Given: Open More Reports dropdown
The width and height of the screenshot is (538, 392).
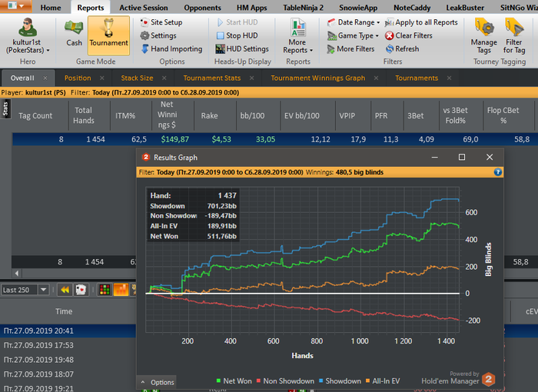Looking at the screenshot, I should (298, 36).
